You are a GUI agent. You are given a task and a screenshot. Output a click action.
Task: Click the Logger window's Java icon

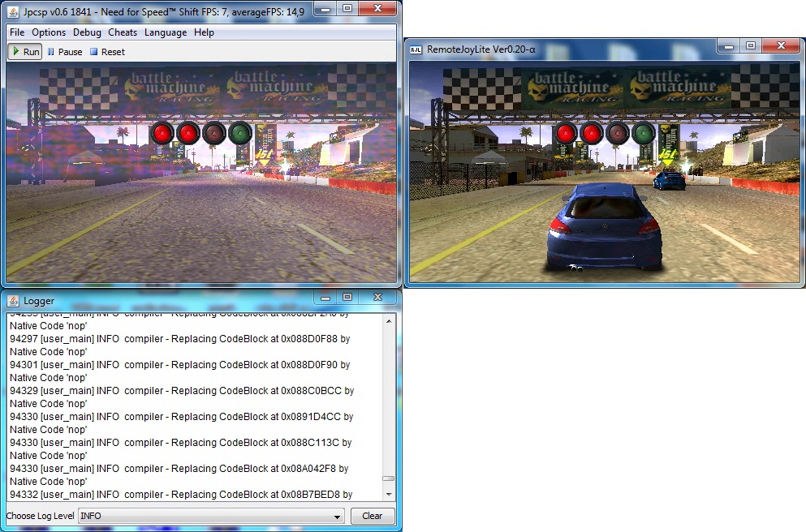[x=14, y=301]
